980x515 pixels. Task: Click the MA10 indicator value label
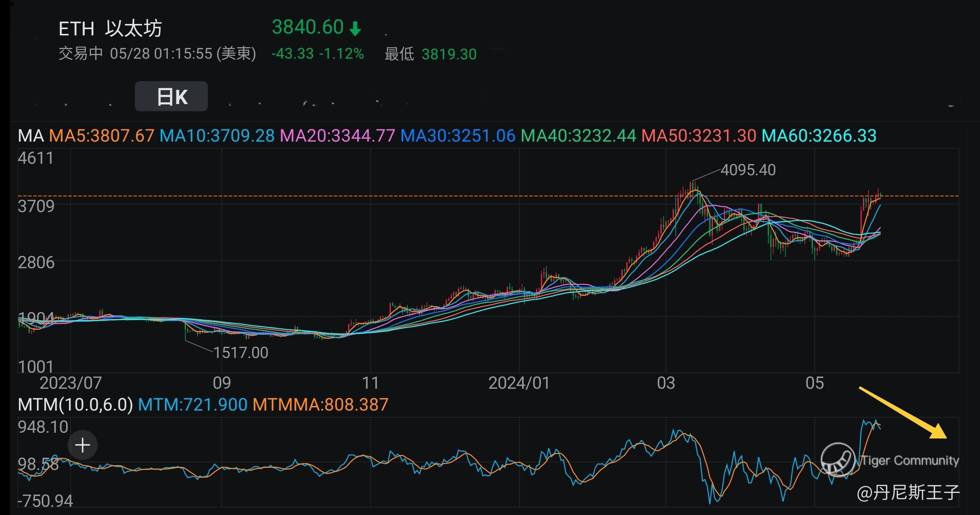[217, 136]
